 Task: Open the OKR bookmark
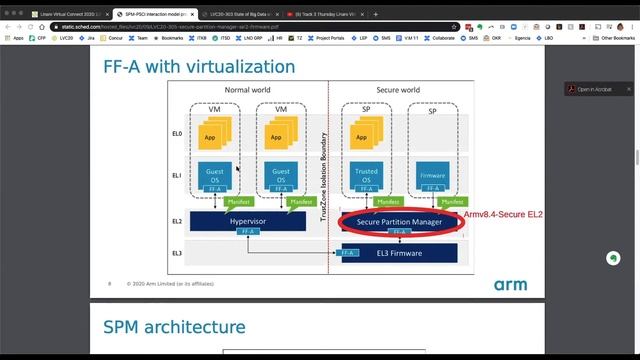click(492, 38)
